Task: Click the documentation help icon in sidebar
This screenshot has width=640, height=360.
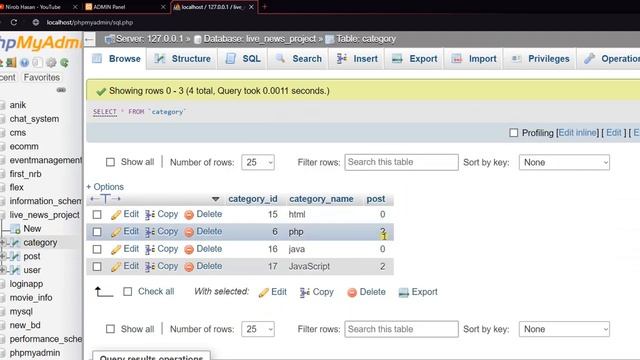Action: click(x=24, y=62)
